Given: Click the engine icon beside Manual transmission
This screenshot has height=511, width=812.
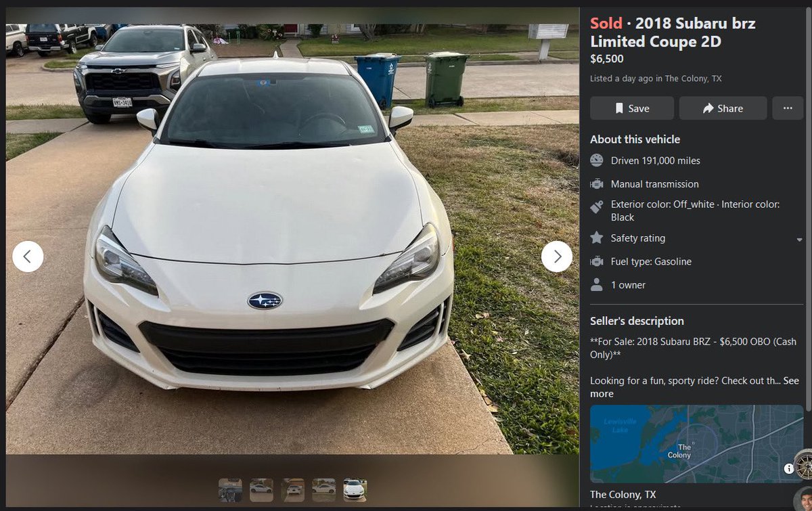Looking at the screenshot, I should [597, 184].
